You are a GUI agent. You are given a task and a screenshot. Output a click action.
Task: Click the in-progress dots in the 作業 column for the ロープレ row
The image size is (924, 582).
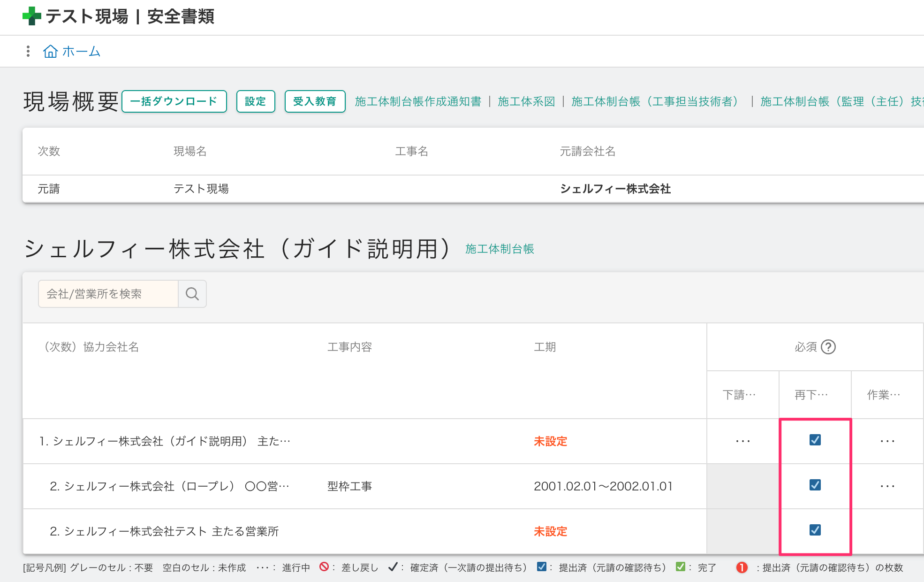point(887,486)
